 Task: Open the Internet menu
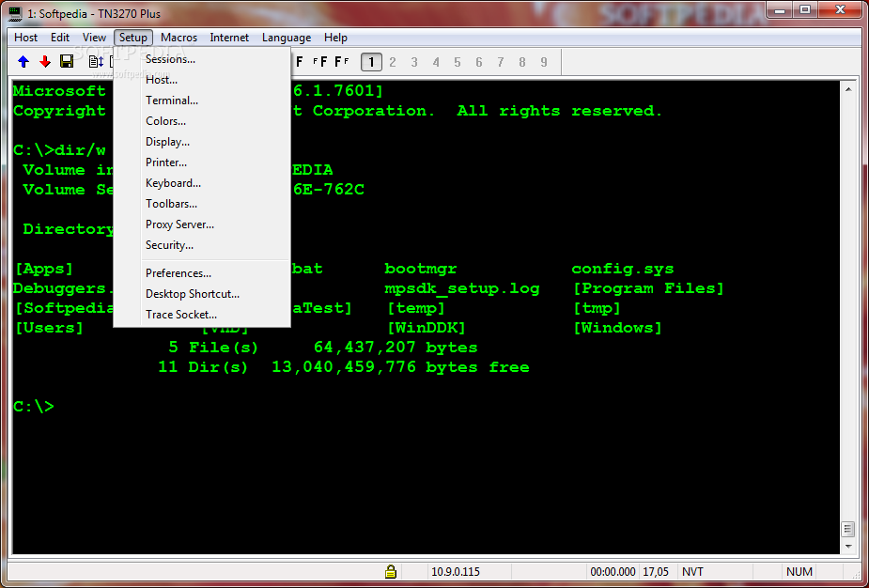point(229,38)
